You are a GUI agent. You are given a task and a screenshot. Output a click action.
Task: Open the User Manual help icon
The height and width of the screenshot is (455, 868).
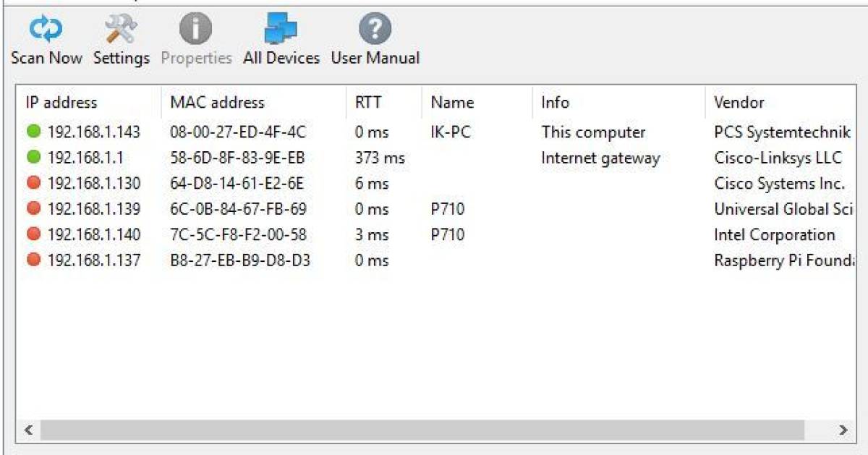[x=374, y=27]
